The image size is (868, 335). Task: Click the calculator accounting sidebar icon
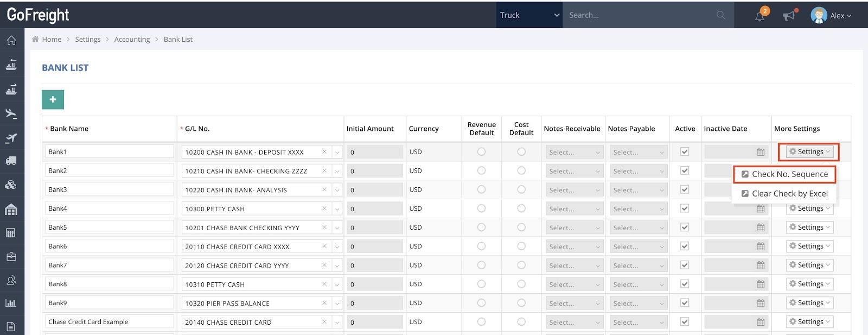point(11,233)
